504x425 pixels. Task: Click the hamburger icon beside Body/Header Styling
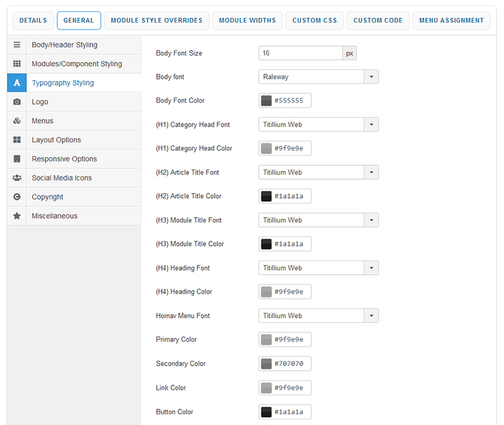[17, 45]
